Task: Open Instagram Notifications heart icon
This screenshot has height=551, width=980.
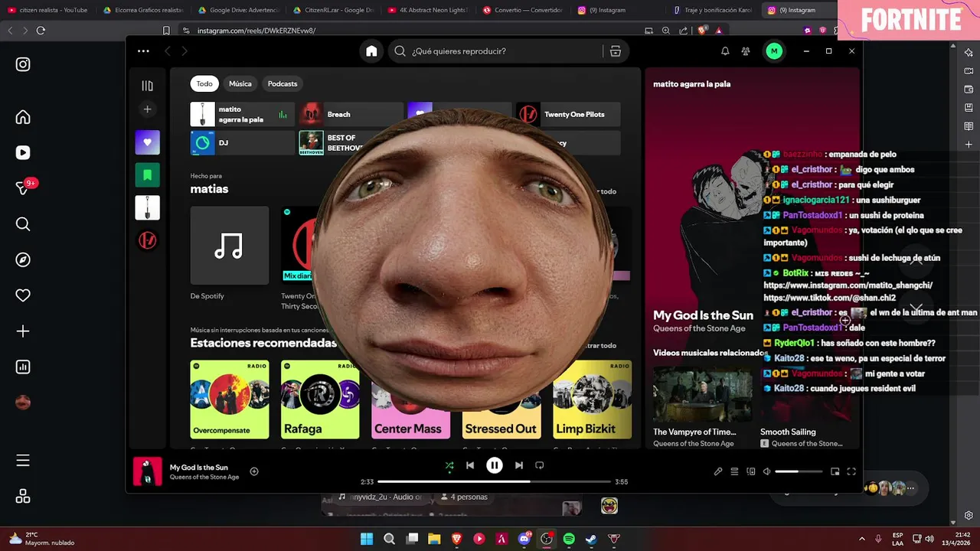Action: (x=23, y=295)
